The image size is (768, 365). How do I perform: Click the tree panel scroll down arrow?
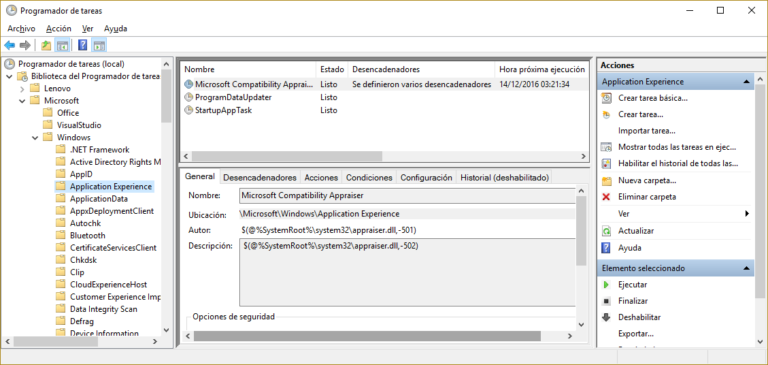point(166,330)
